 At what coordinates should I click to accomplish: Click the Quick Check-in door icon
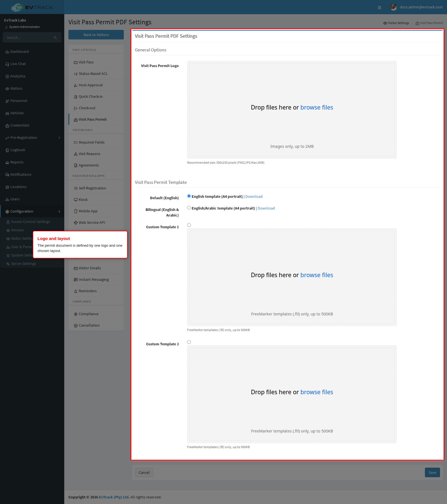click(x=76, y=97)
